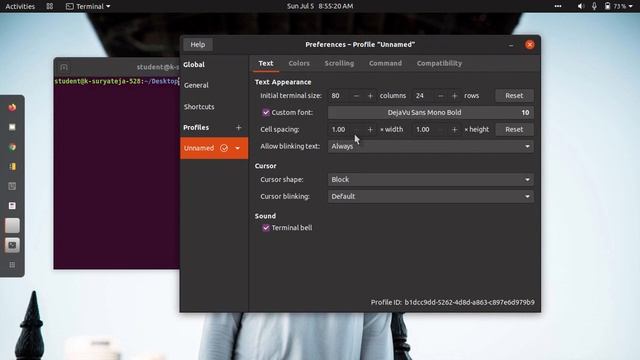Viewport: 640px width, 360px height.
Task: Open the Unnamed profile dropdown arrow
Action: coord(238,148)
